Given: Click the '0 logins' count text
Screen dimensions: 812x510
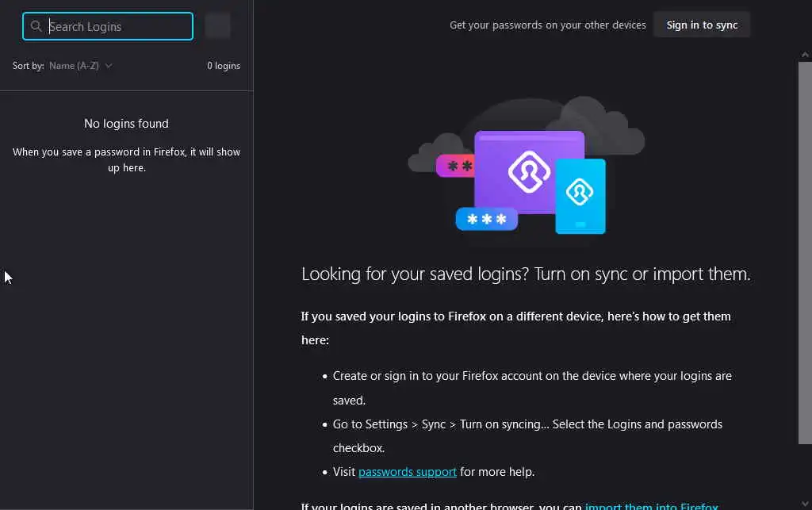Looking at the screenshot, I should click(224, 66).
